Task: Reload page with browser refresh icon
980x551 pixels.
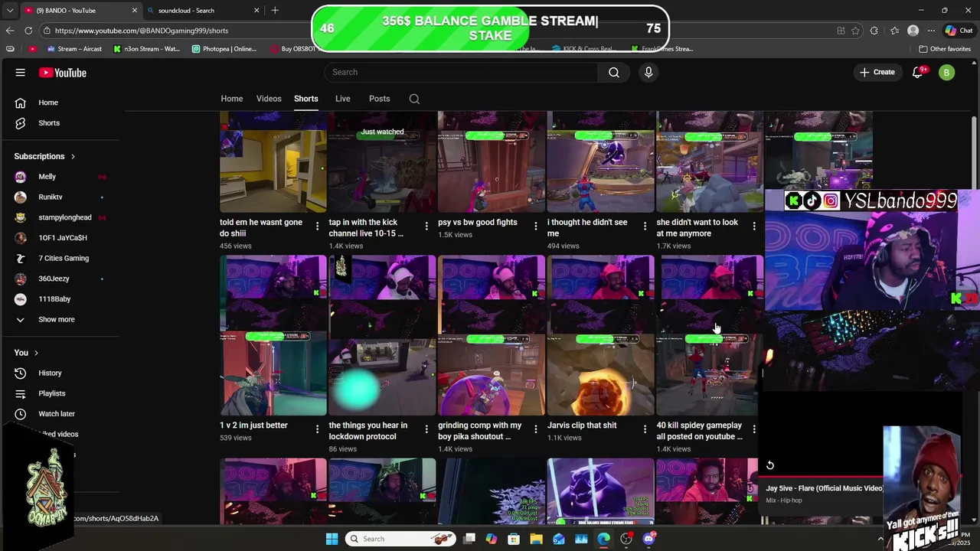Action: (x=28, y=31)
